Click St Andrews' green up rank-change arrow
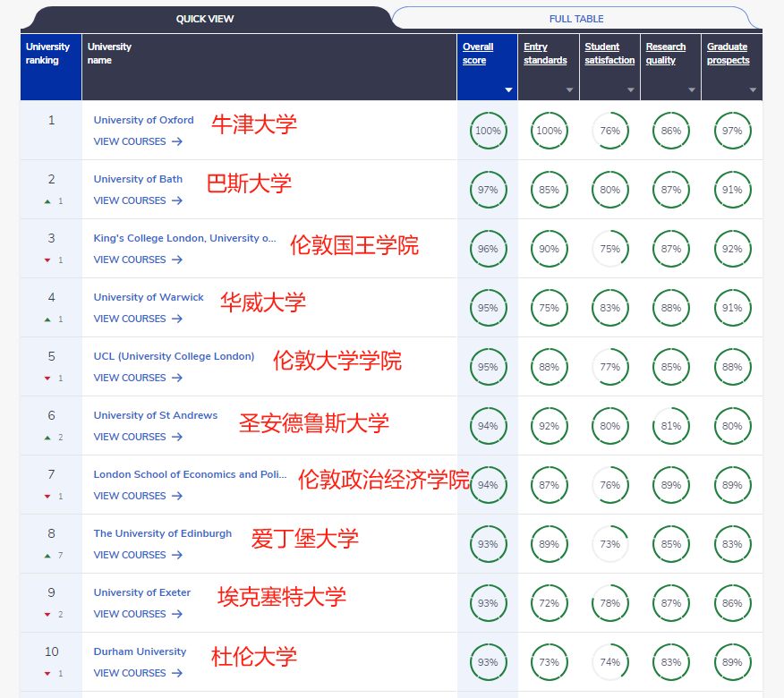 coord(47,437)
